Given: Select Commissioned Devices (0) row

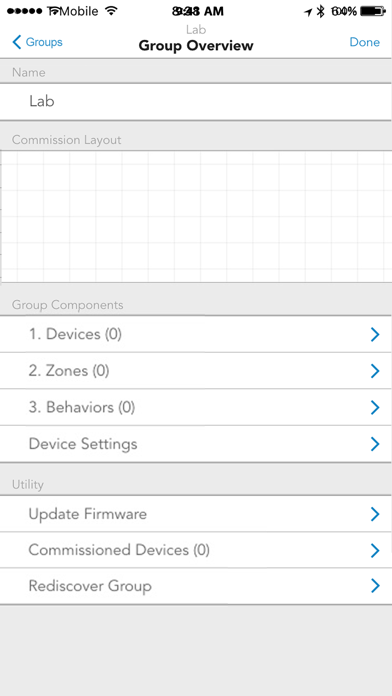Looking at the screenshot, I should tap(196, 550).
